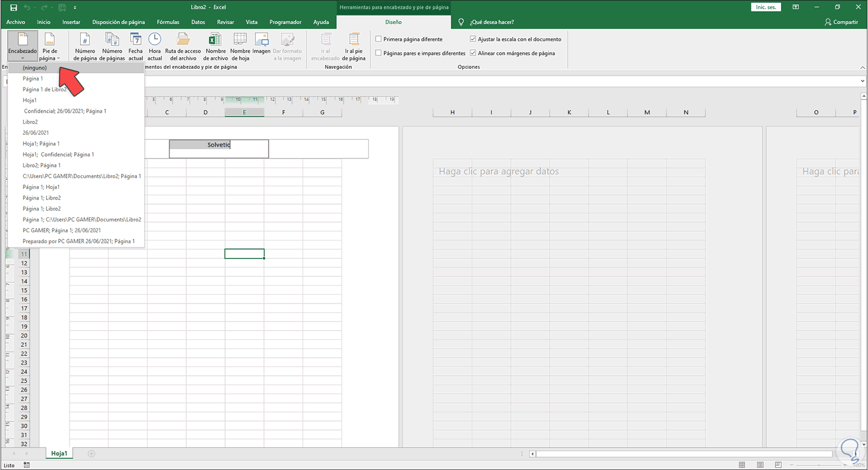This screenshot has width=868, height=470.
Task: Switch to the Inicio ribbon tab
Action: [x=44, y=22]
